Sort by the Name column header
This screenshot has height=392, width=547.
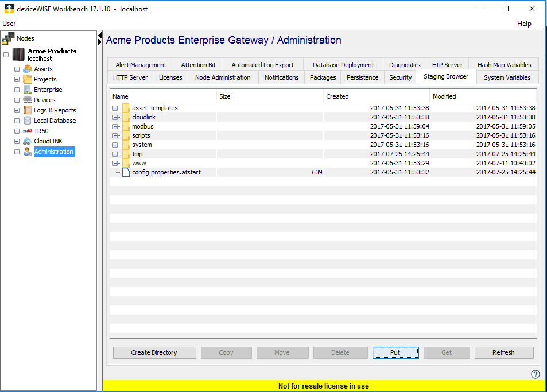tap(163, 96)
